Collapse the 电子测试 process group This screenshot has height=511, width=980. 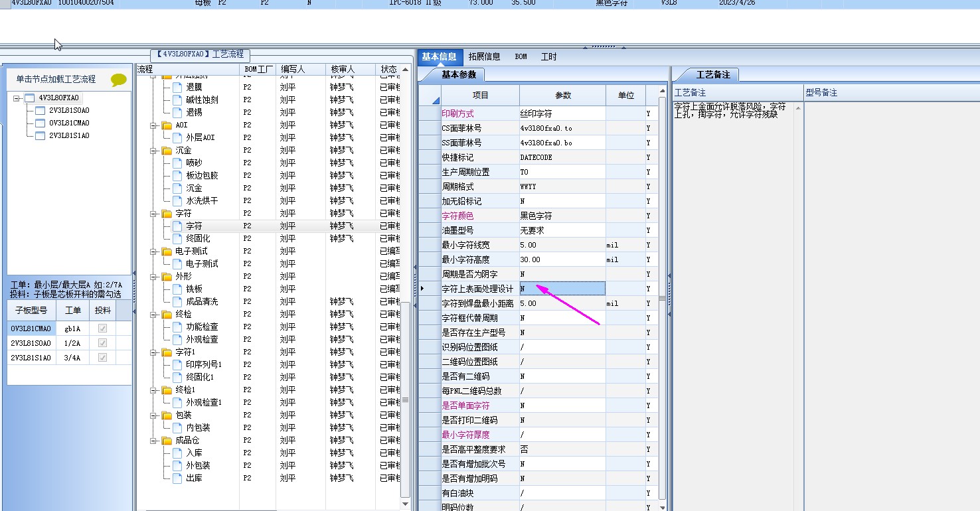[x=154, y=251]
